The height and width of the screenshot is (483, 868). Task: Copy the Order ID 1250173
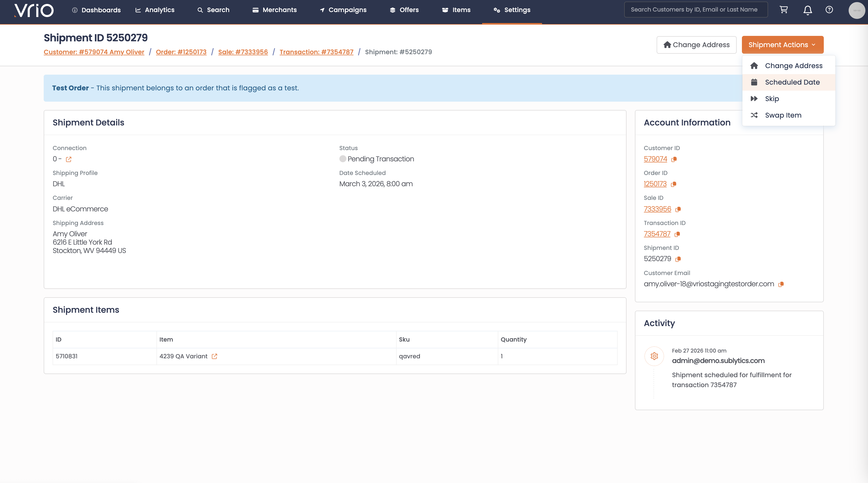(673, 184)
